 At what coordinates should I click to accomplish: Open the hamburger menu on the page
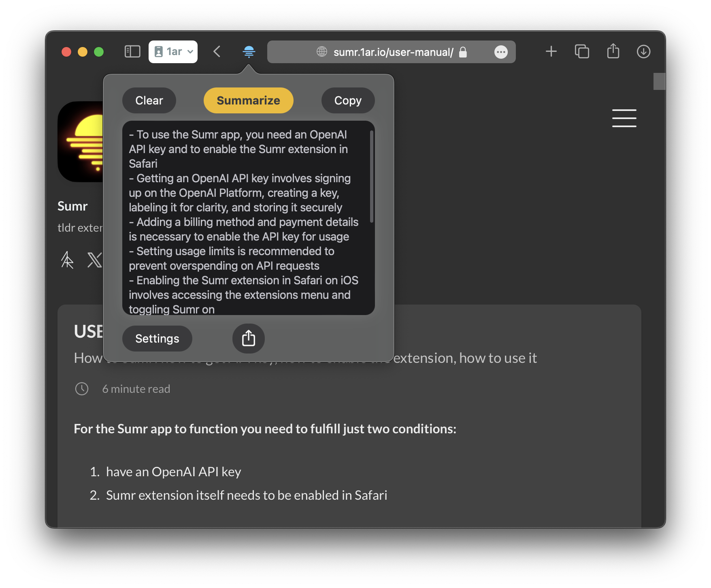624,118
